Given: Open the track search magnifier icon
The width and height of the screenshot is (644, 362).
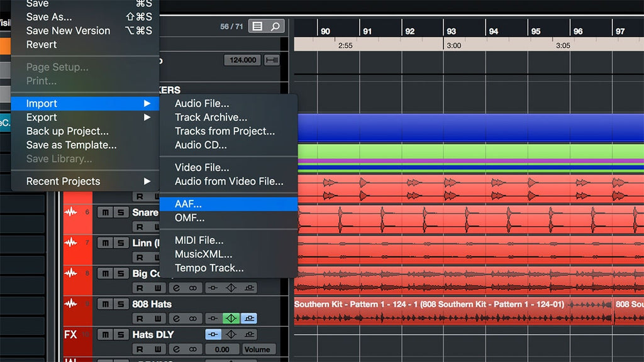Looking at the screenshot, I should coord(275,26).
